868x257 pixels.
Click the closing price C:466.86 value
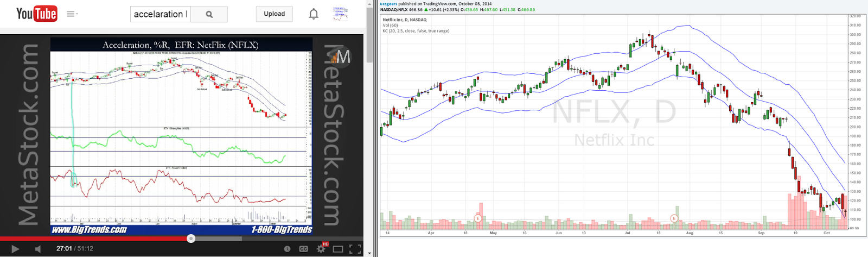[x=526, y=9]
